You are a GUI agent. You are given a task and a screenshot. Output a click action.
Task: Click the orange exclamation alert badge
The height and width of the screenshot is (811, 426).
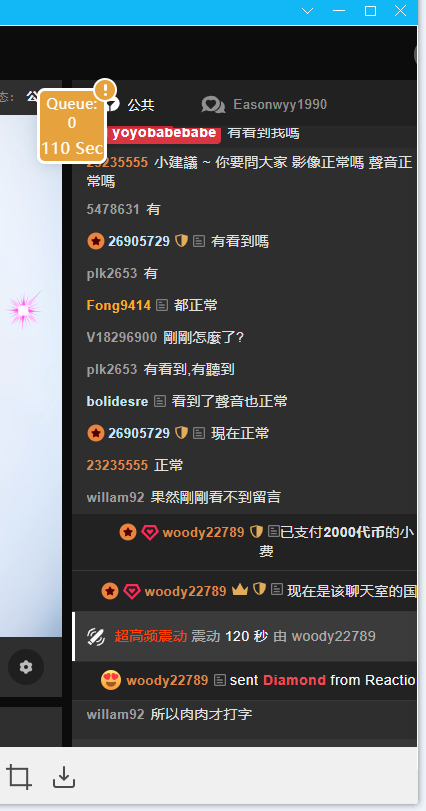point(105,90)
